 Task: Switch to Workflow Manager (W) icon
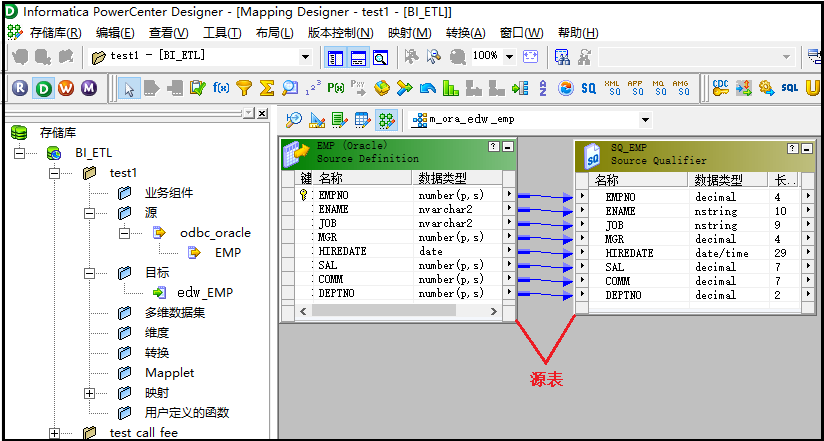pos(66,88)
